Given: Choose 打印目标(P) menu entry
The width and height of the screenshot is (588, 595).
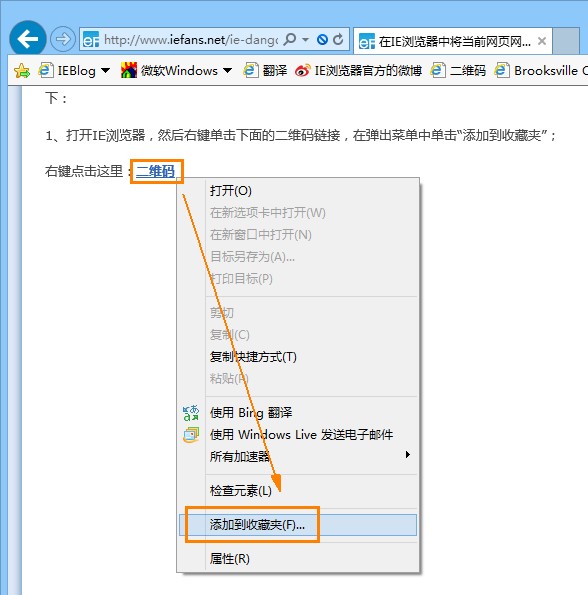Looking at the screenshot, I should (x=298, y=279).
